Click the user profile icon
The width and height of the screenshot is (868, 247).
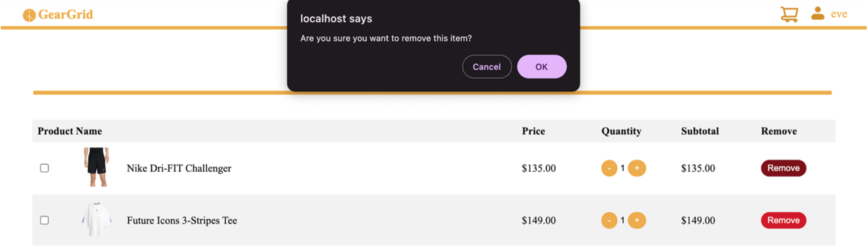click(817, 13)
